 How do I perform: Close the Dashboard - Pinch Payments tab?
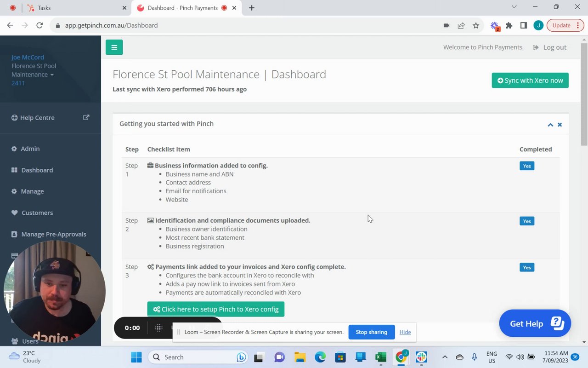point(235,8)
